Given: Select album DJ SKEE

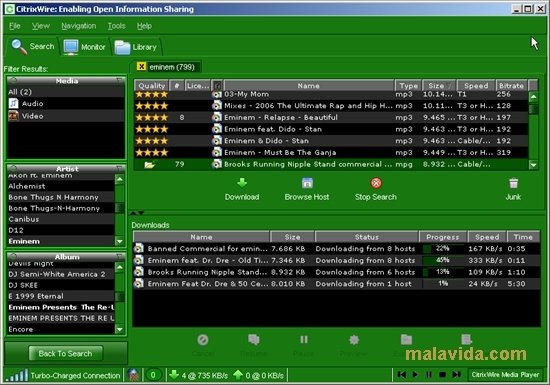Looking at the screenshot, I should click(x=61, y=285).
